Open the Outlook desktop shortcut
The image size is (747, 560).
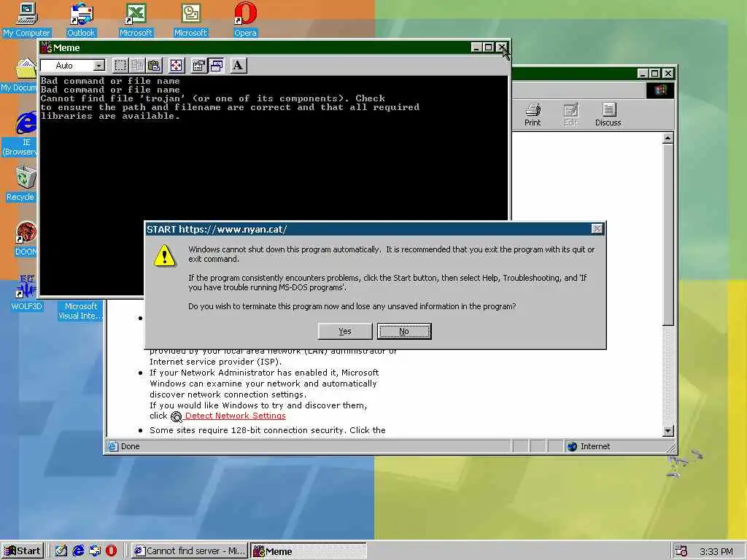[x=81, y=19]
